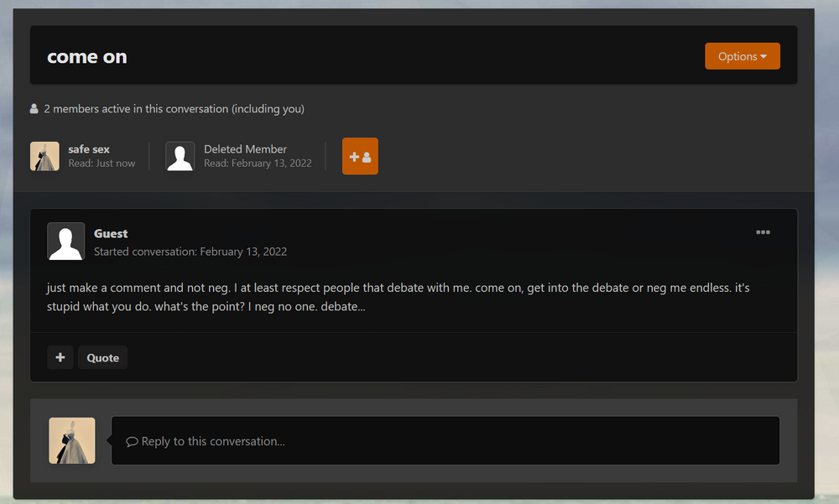Screen dimensions: 839x504
Task: Focus the Reply to this conversation field
Action: click(x=445, y=441)
